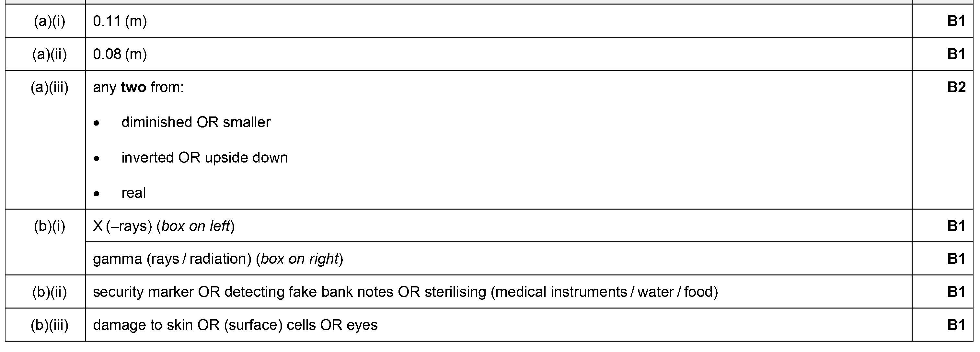Screen dimensions: 980x352
Task: Click the 'real' bullet point
Action: [x=133, y=193]
